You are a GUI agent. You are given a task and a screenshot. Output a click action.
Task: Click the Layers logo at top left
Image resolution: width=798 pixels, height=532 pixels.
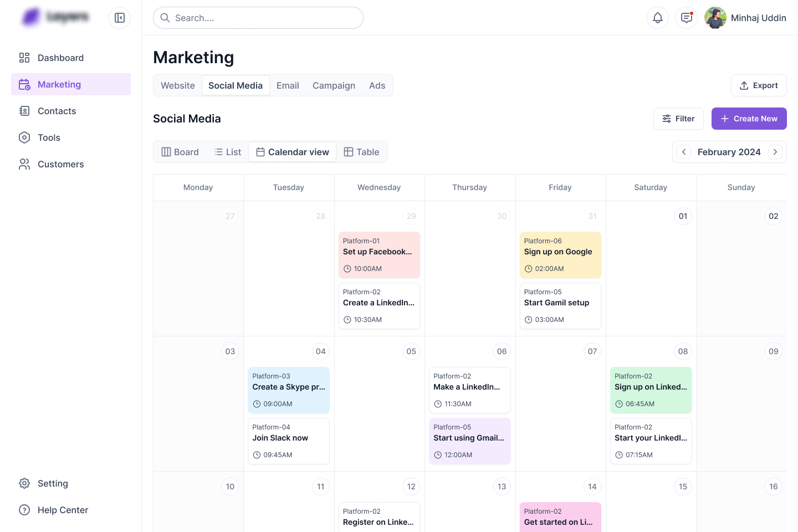[x=54, y=17]
